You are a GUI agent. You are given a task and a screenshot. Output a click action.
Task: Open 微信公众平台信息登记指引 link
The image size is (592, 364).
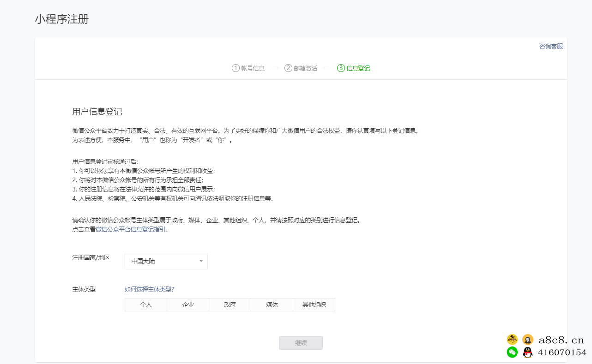click(131, 229)
